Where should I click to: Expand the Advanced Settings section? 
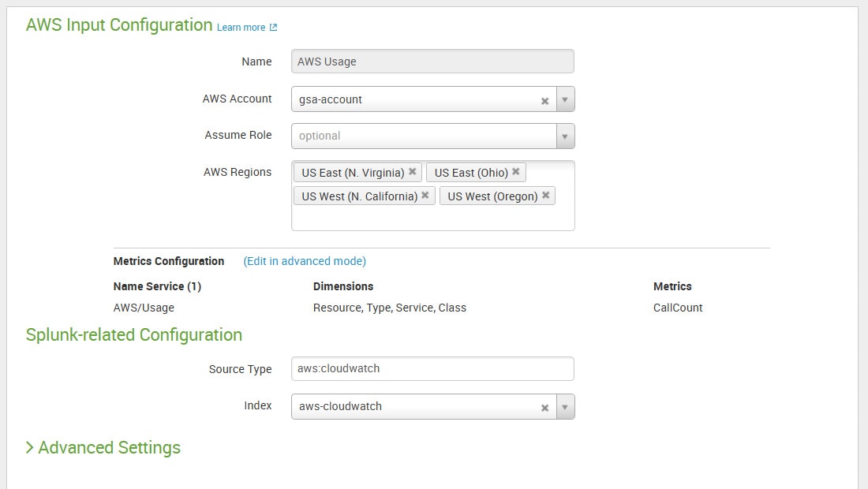103,448
